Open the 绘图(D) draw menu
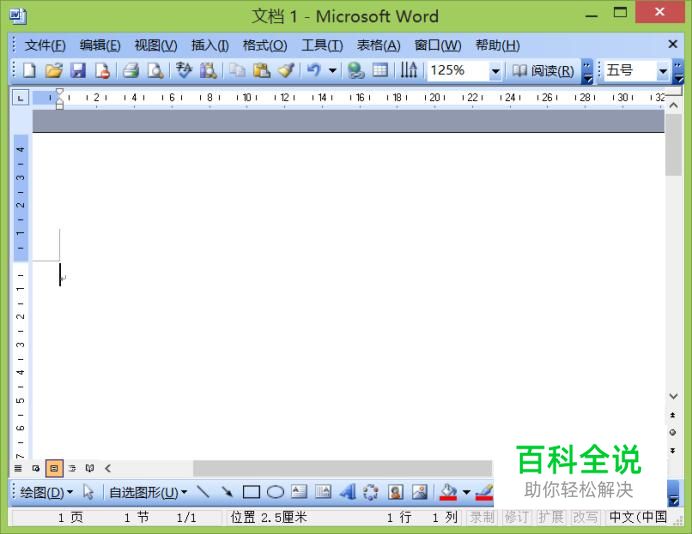This screenshot has width=692, height=534. 46,492
